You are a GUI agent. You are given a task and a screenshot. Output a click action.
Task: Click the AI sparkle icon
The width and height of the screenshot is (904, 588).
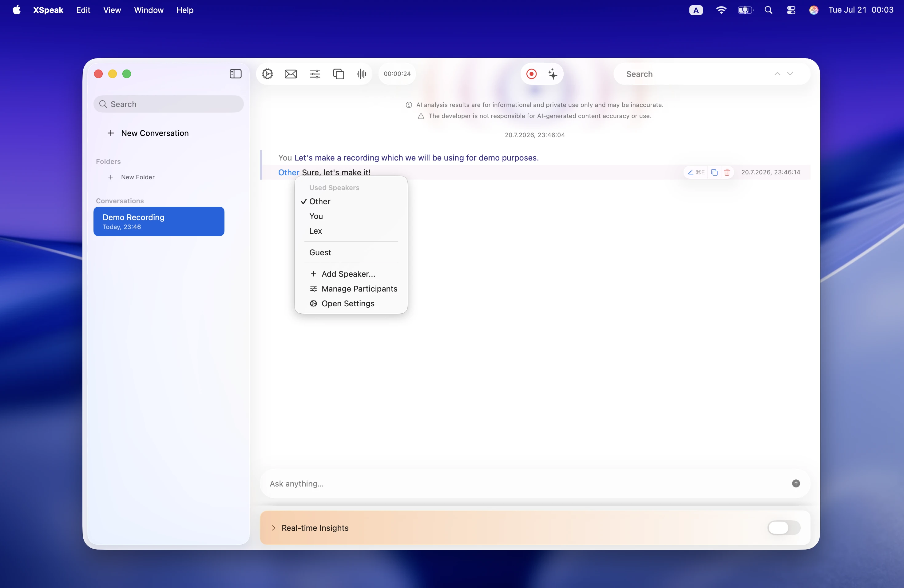click(553, 74)
